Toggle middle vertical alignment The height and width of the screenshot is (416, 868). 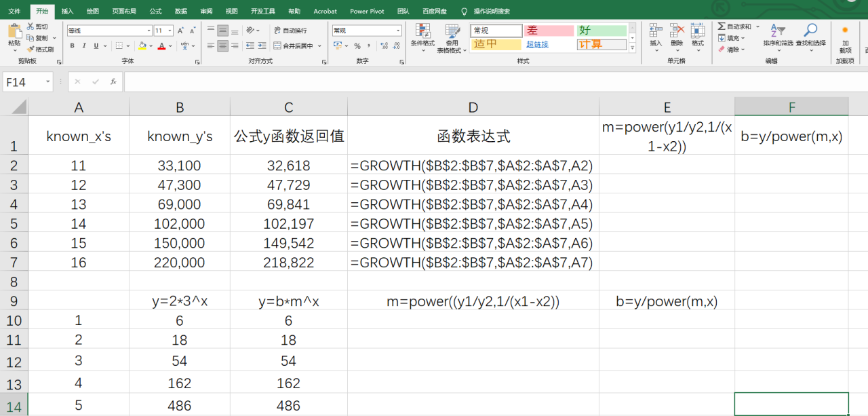pos(222,30)
